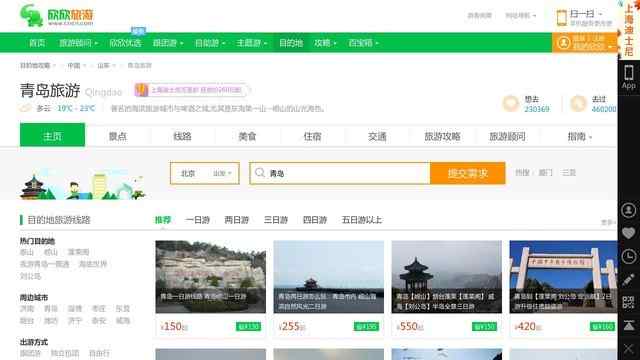Viewport: 640px width, 360px height.
Task: Switch to the 线路 tab
Action: 182,136
